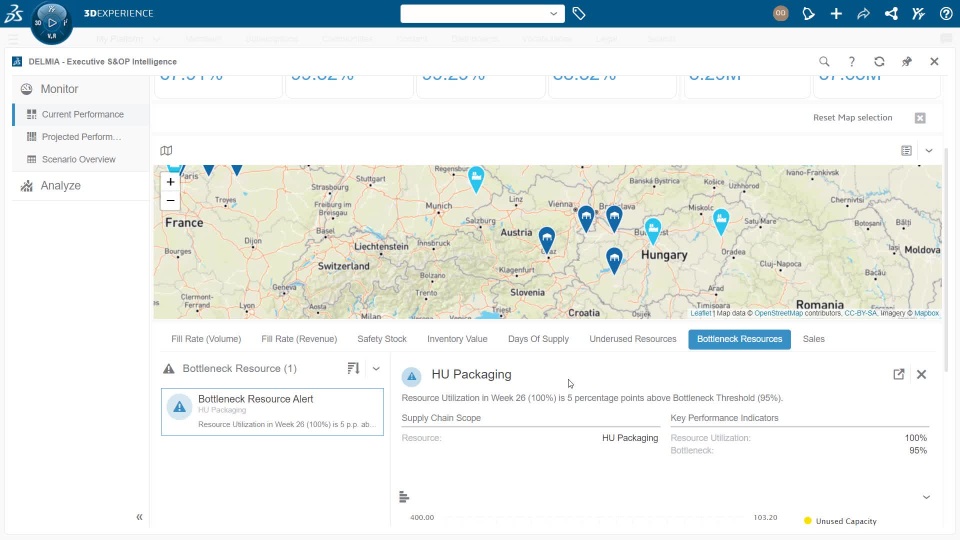Open HU Packaging detail in new window
This screenshot has width=960, height=540.
pos(898,374)
